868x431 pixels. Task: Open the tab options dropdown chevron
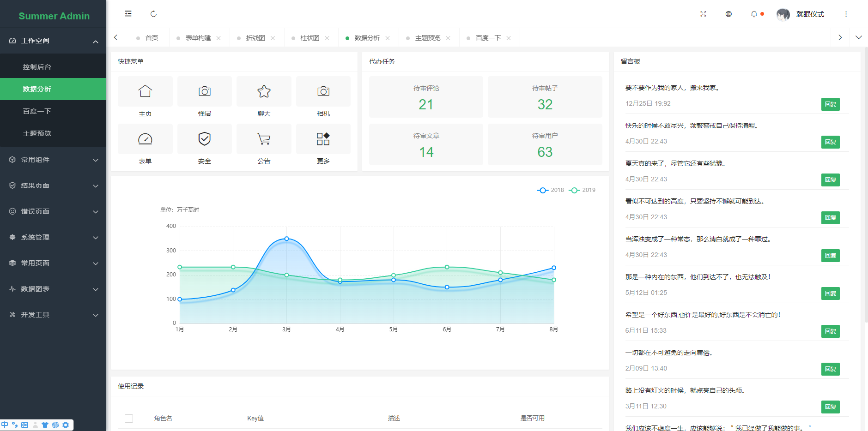tap(858, 37)
